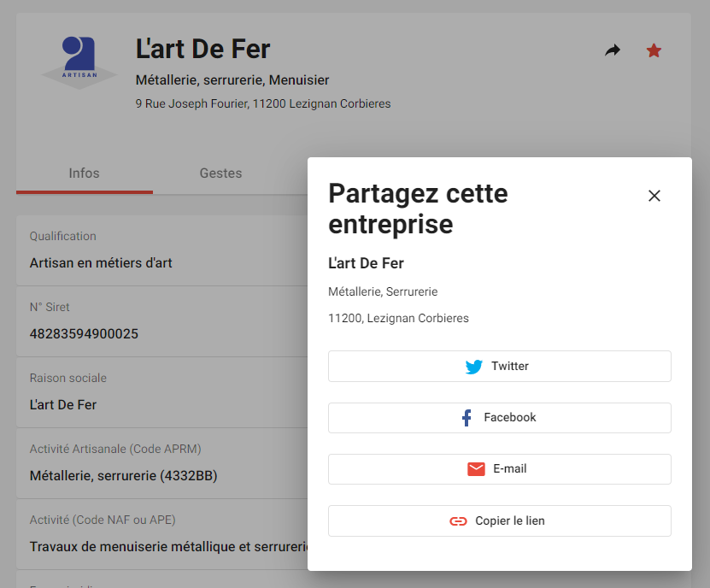Click the bold 'L'art De Fer' dialog name
Image resolution: width=710 pixels, height=588 pixels.
pyautogui.click(x=366, y=263)
